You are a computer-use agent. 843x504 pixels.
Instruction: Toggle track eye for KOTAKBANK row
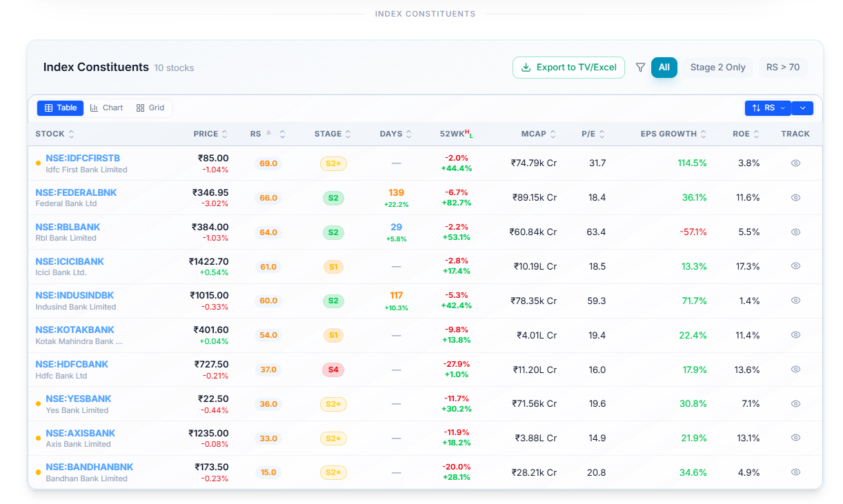point(795,335)
